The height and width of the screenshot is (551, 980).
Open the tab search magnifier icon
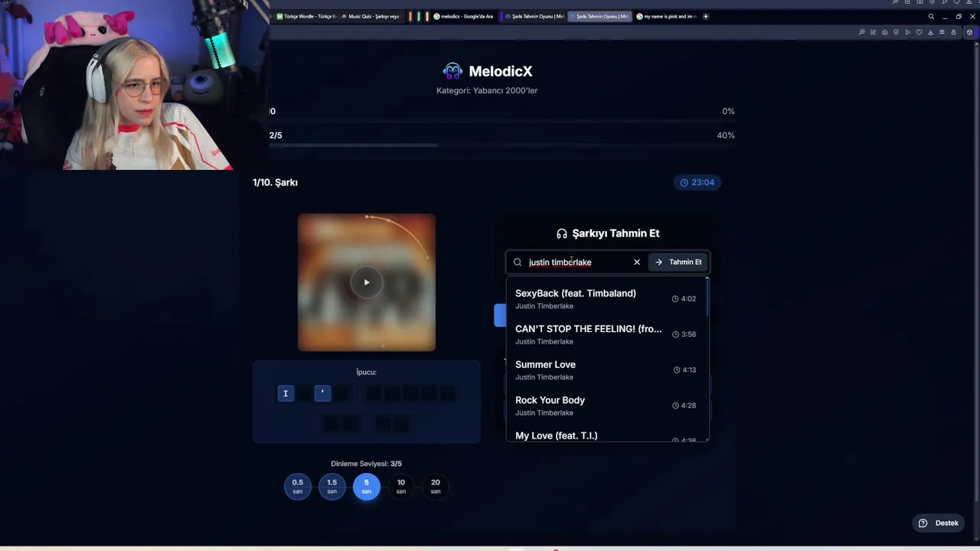pyautogui.click(x=931, y=16)
